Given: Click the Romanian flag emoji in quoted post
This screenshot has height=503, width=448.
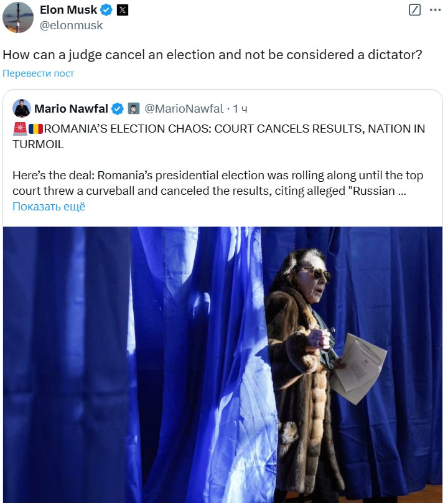Looking at the screenshot, I should [35, 129].
